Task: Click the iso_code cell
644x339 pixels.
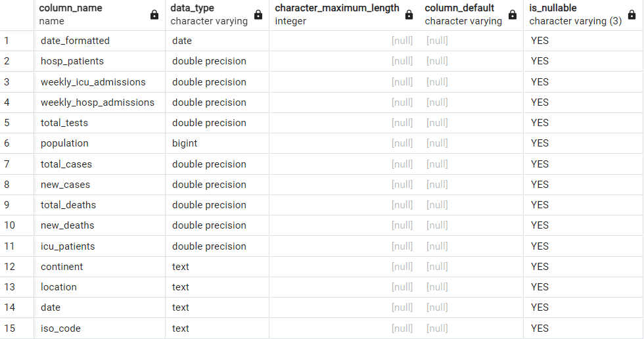Action: 60,328
